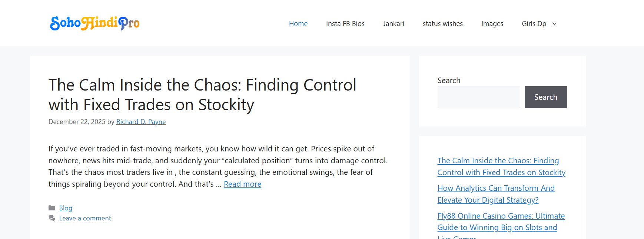Screen dimensions: 644x239
Task: Click Read more on the Stockity article
Action: coord(242,184)
